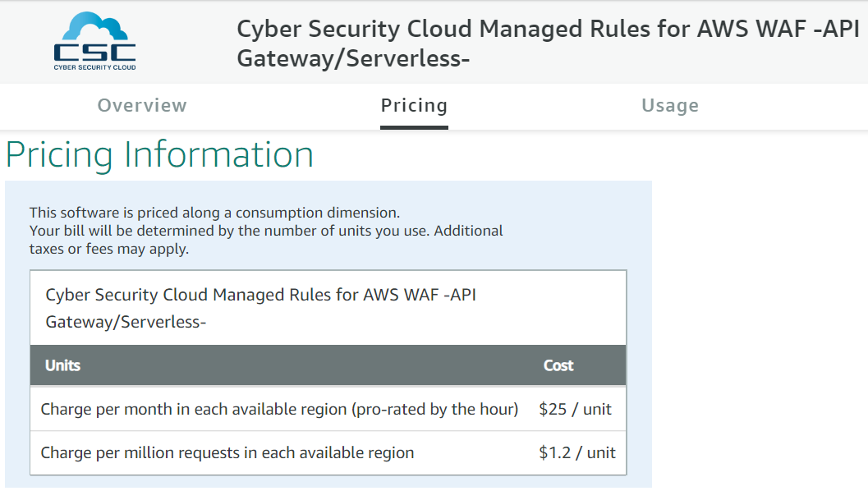868x491 pixels.
Task: Click the CSC cloud logo
Action: (x=94, y=41)
